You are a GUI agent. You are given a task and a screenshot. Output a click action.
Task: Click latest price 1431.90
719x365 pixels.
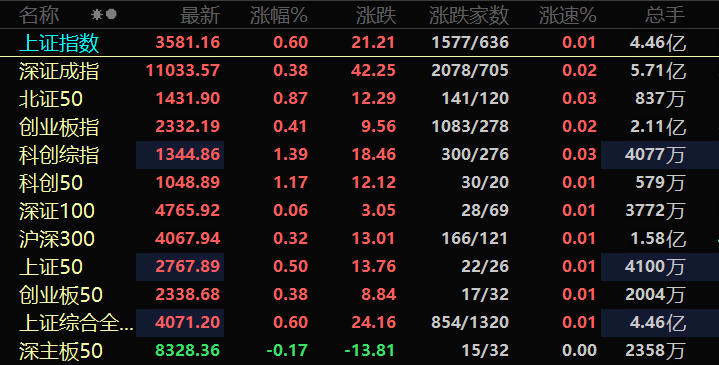coord(188,99)
